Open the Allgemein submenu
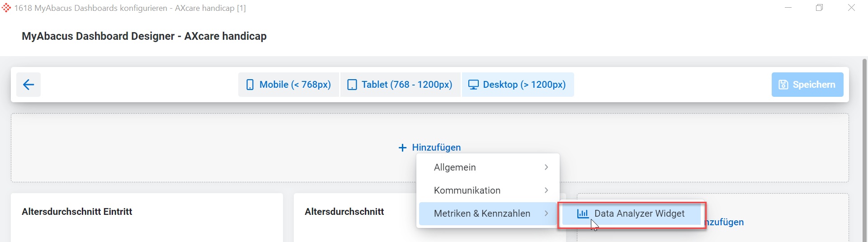Screen dimensions: 868x242 click(x=488, y=167)
